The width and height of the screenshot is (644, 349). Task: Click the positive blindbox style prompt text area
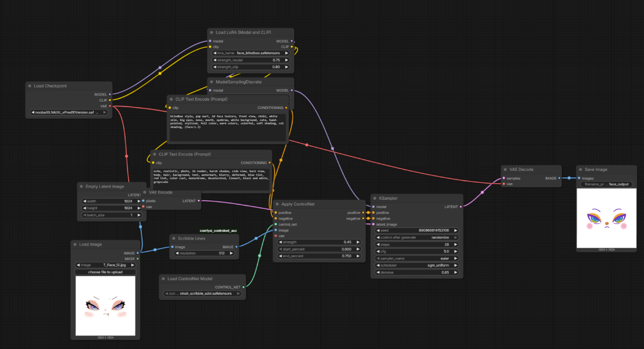click(x=228, y=128)
